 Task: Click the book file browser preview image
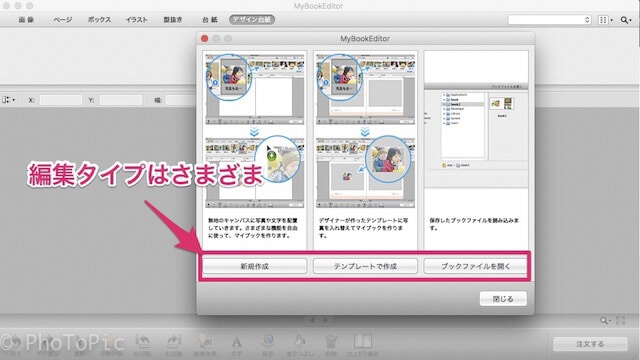[x=476, y=135]
